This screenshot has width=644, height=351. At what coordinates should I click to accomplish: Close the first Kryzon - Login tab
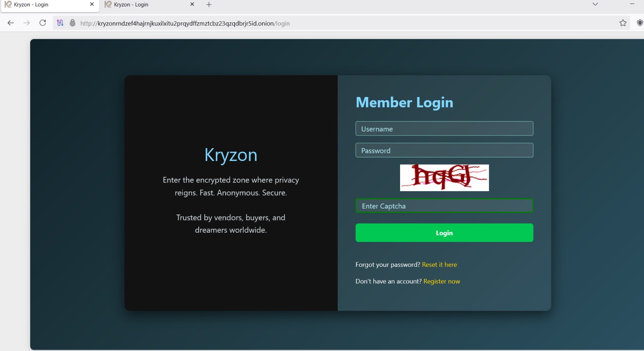92,4
